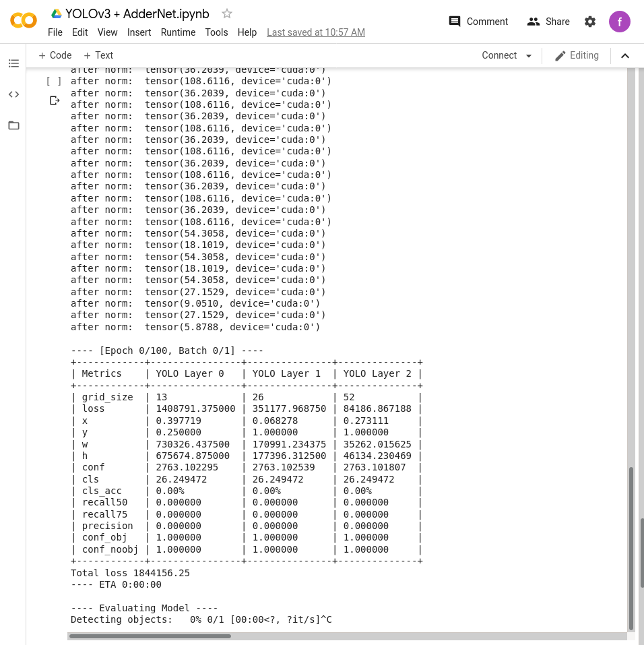The image size is (644, 645).
Task: Click the Google Drive icon beside the notebook title
Action: (x=57, y=14)
